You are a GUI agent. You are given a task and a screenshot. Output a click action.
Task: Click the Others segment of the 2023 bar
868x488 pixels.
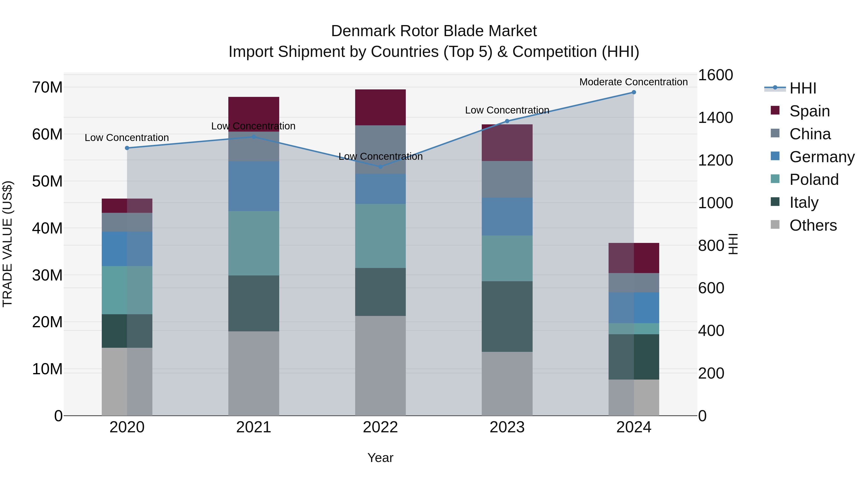point(507,384)
